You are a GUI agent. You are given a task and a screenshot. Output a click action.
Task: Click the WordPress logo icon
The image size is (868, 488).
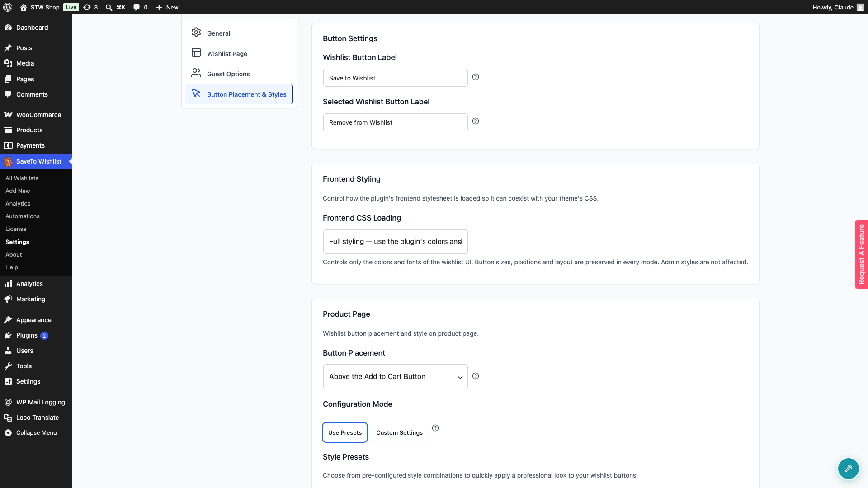pyautogui.click(x=8, y=7)
